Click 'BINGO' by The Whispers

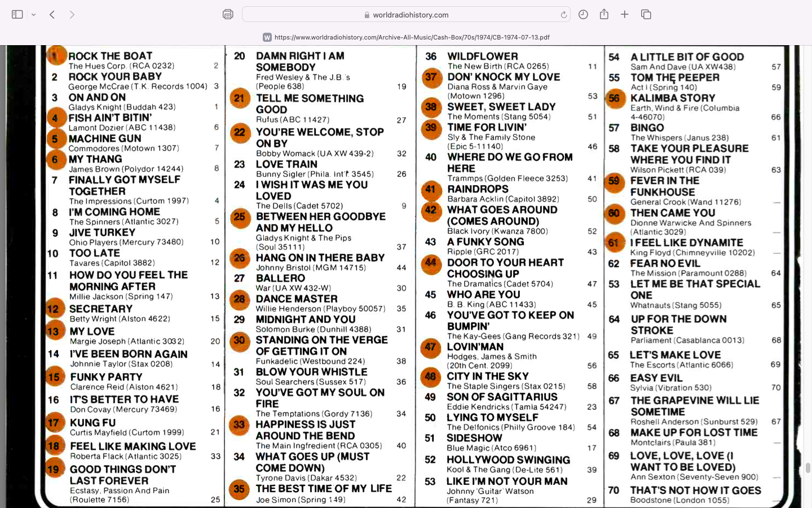647,128
